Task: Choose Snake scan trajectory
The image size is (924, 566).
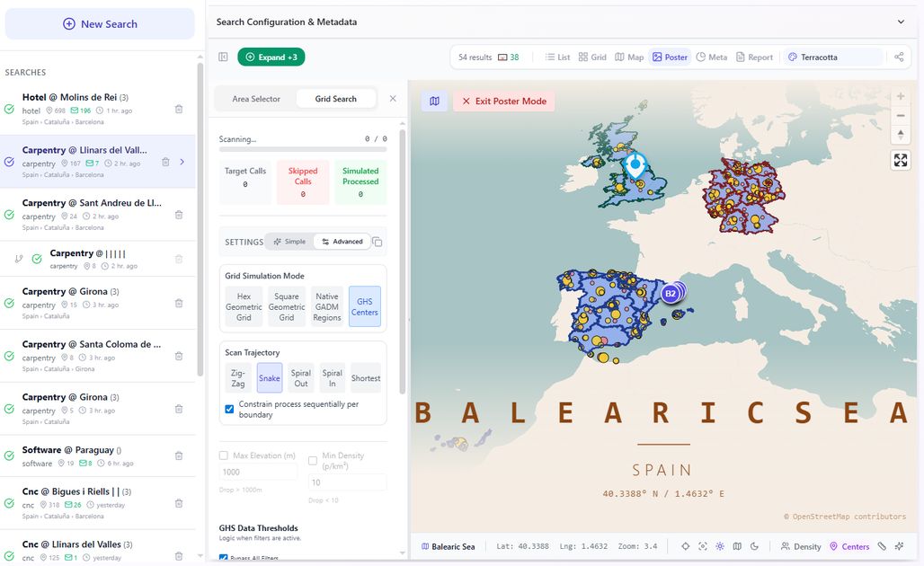Action: pos(270,378)
